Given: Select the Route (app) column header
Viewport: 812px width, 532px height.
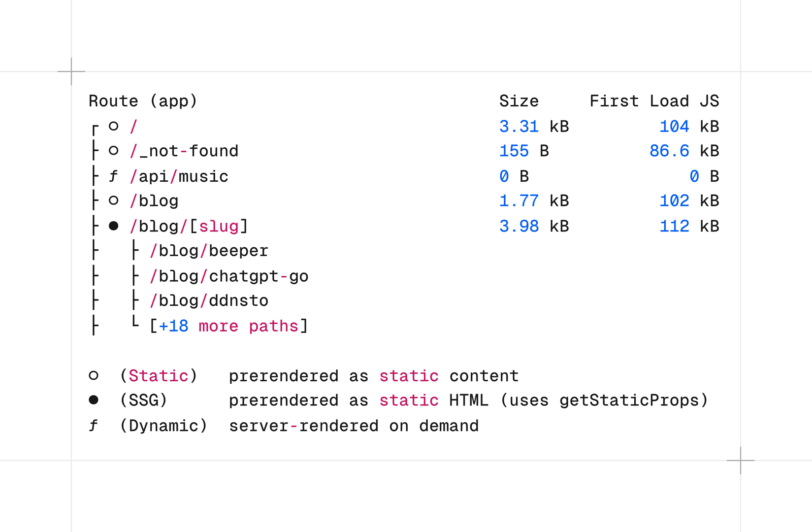Looking at the screenshot, I should tap(143, 100).
